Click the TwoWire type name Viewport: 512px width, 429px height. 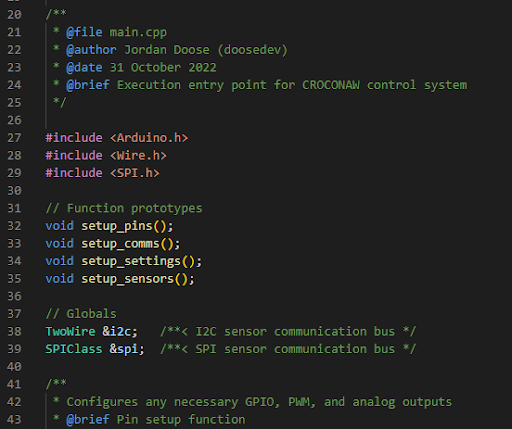pyautogui.click(x=70, y=332)
